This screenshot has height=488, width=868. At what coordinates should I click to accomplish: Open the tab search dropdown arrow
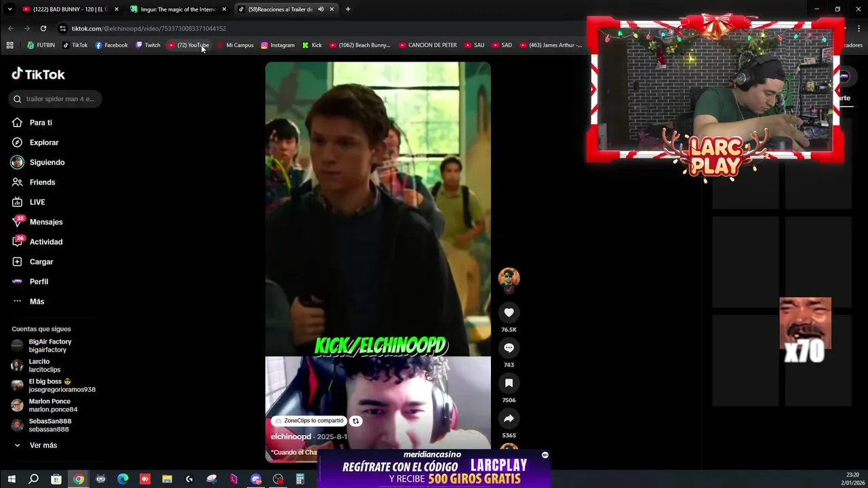(x=9, y=9)
